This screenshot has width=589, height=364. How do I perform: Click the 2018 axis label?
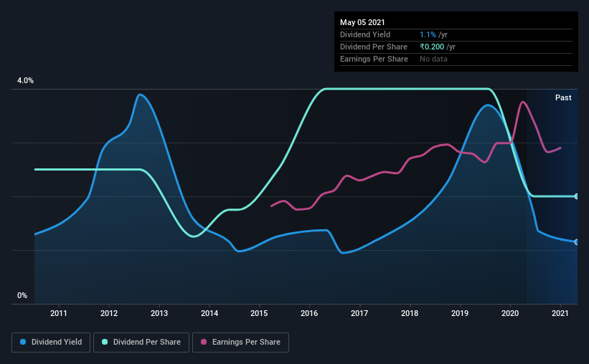click(x=410, y=313)
